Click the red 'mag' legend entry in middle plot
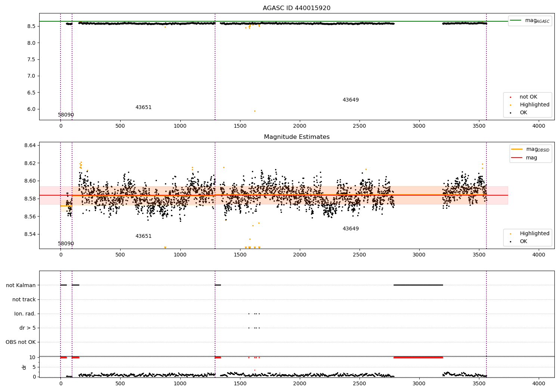The image size is (560, 392). 532,158
